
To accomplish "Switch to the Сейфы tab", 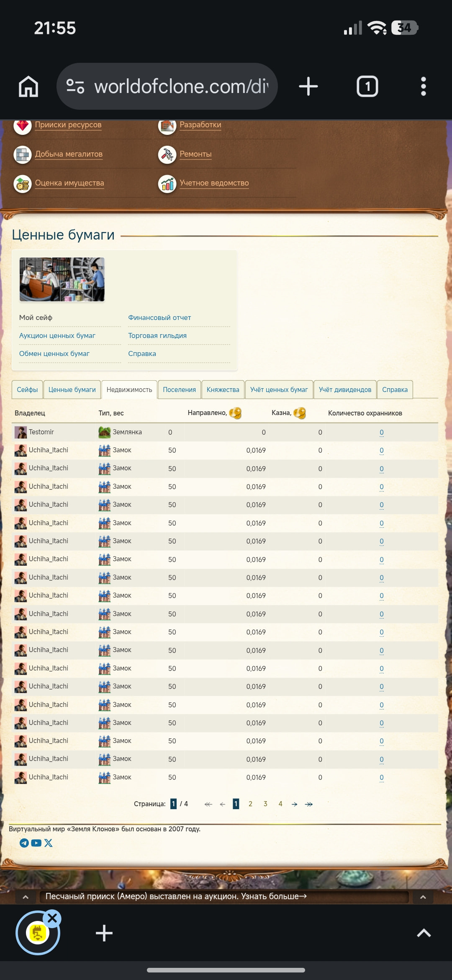I will click(27, 389).
